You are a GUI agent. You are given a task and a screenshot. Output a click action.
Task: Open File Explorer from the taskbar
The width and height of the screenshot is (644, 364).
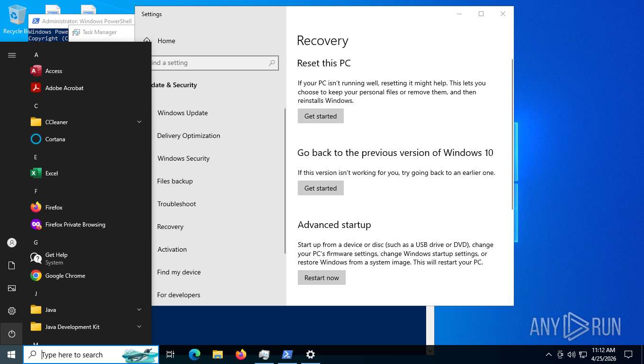[x=218, y=355]
